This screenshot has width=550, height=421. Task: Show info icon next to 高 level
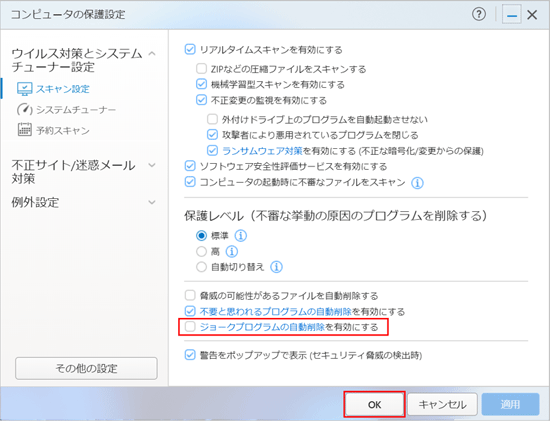(x=232, y=251)
